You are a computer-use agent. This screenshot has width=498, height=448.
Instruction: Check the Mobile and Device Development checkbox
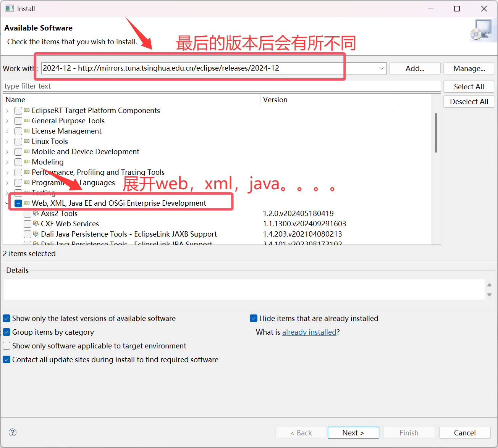tap(18, 152)
